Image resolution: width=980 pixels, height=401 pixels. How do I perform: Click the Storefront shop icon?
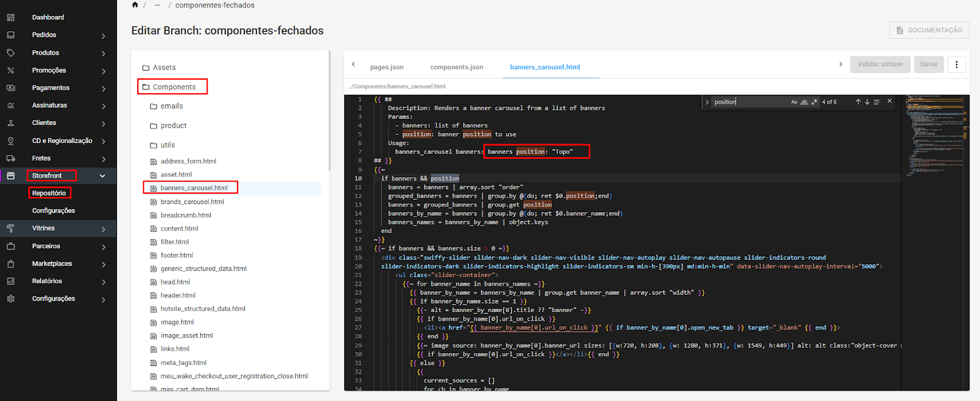10,175
